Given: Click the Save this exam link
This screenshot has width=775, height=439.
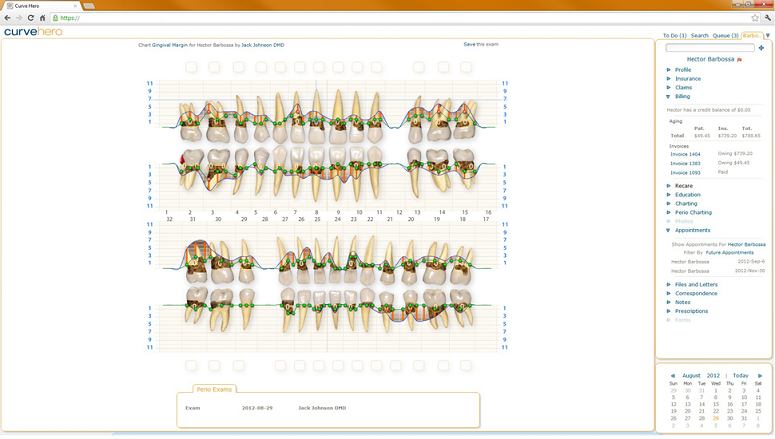Looking at the screenshot, I should coord(481,44).
